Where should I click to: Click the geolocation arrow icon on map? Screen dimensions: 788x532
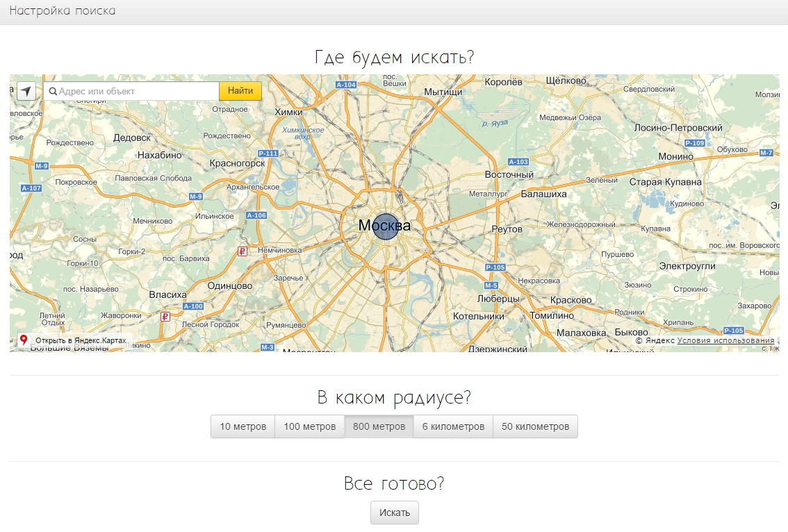[26, 92]
